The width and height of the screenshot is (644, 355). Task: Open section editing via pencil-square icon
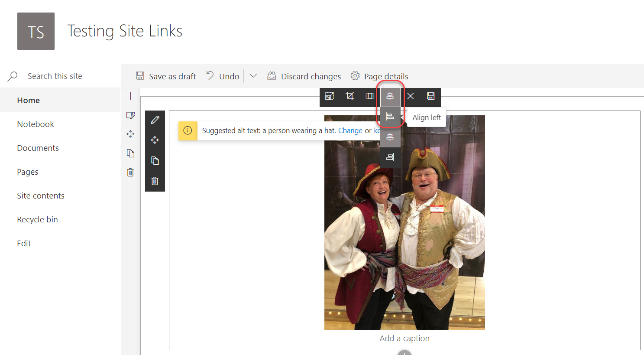(x=130, y=115)
